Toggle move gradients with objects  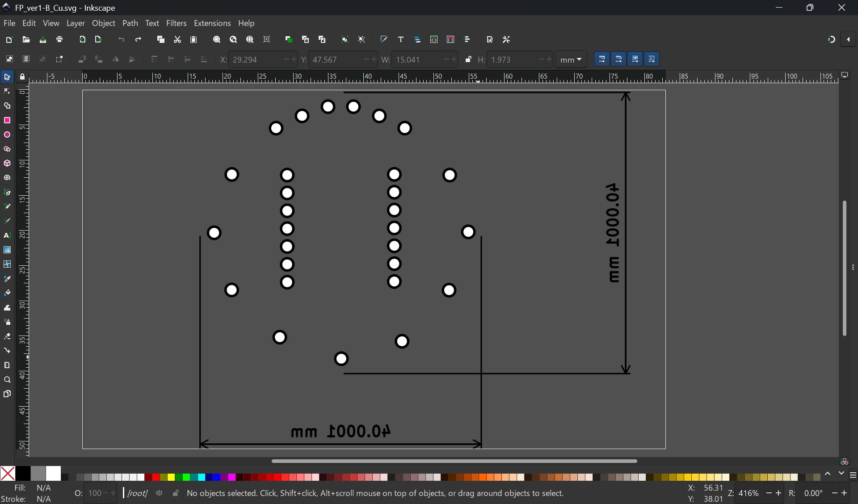click(635, 59)
